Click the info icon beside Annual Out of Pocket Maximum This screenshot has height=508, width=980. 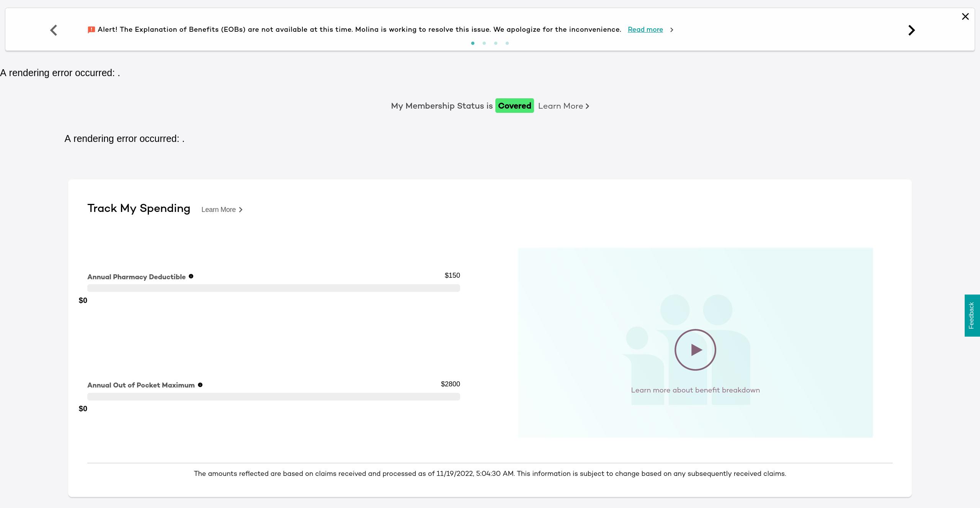[x=200, y=385]
